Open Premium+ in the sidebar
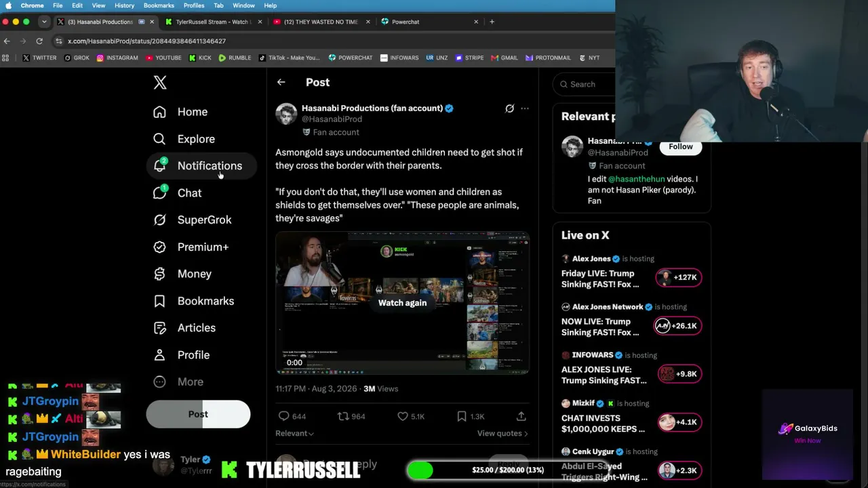 191,247
